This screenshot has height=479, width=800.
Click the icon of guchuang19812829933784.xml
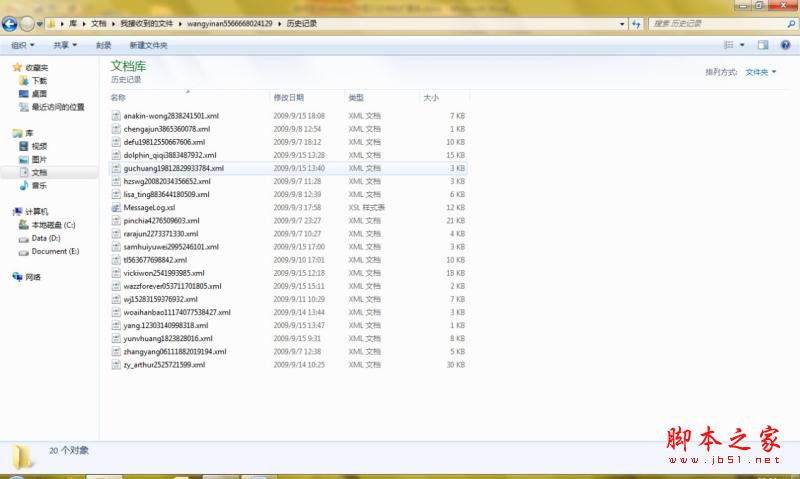point(116,168)
